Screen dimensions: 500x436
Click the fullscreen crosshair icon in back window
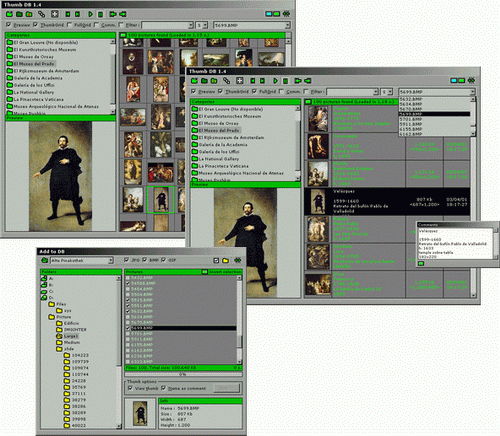55,14
